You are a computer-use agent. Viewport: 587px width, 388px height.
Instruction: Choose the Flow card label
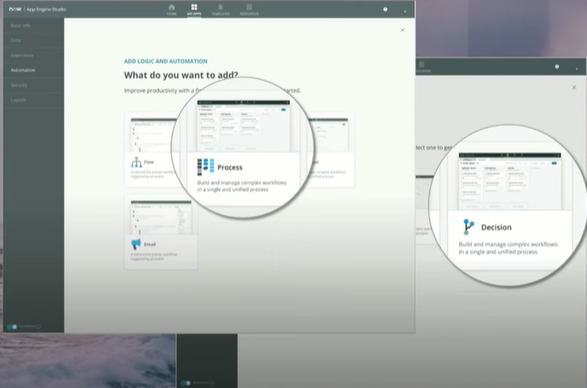pos(149,162)
